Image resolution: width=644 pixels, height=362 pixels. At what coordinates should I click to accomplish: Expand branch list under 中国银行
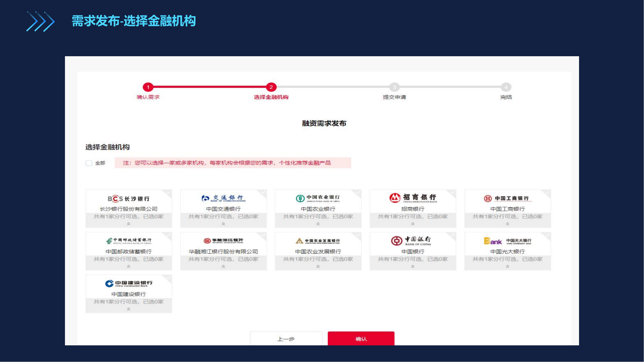(x=413, y=267)
